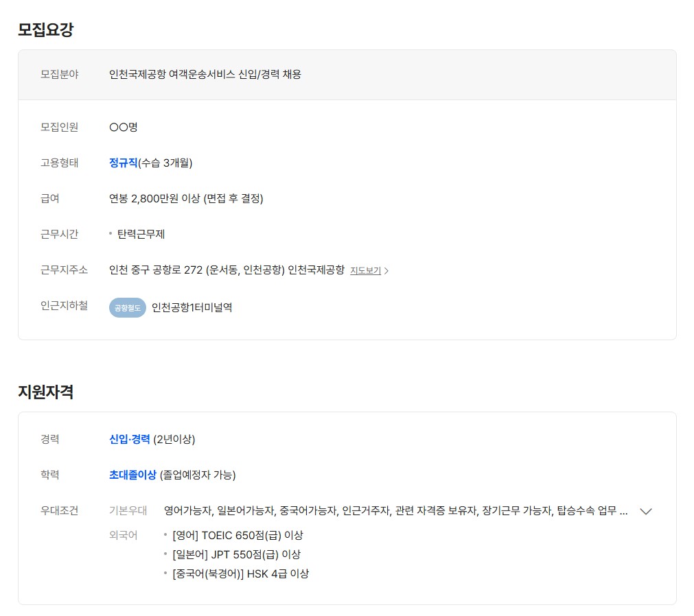This screenshot has width=694, height=616.
Task: Click the blue 정규직 employment type
Action: point(124,163)
